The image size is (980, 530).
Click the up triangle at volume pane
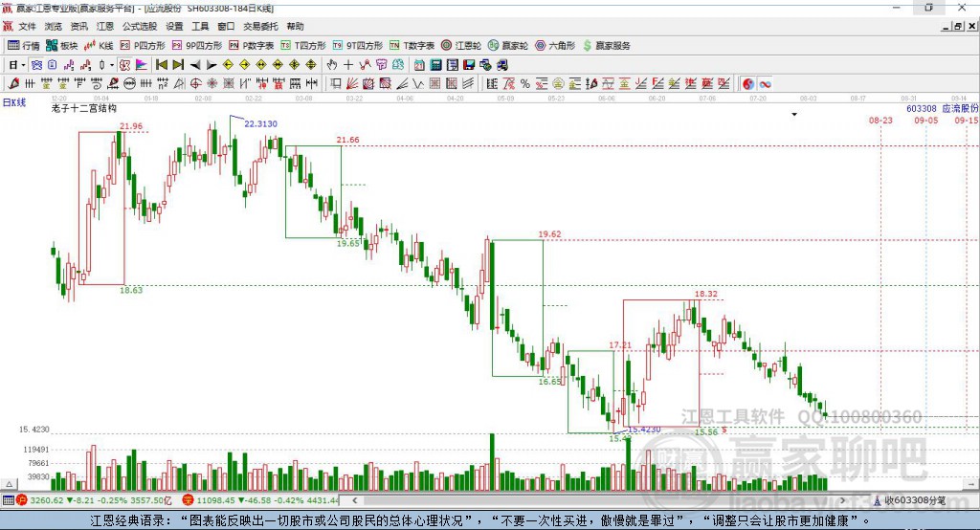point(9,484)
